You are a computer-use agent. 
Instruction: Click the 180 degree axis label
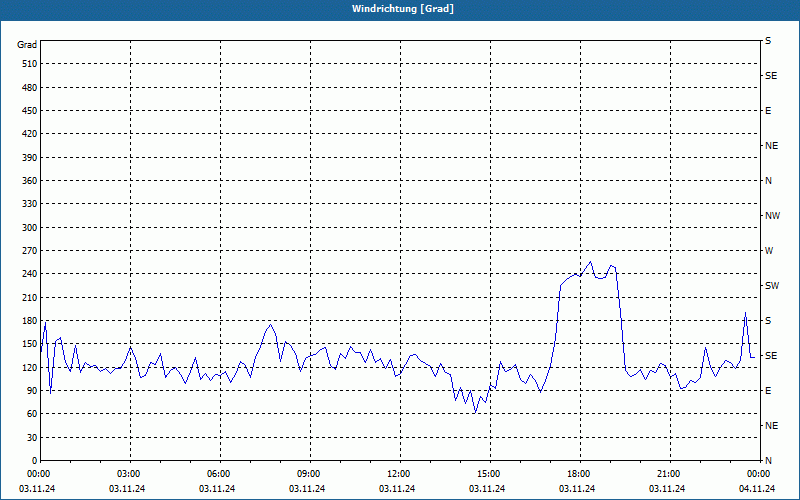tap(30, 321)
